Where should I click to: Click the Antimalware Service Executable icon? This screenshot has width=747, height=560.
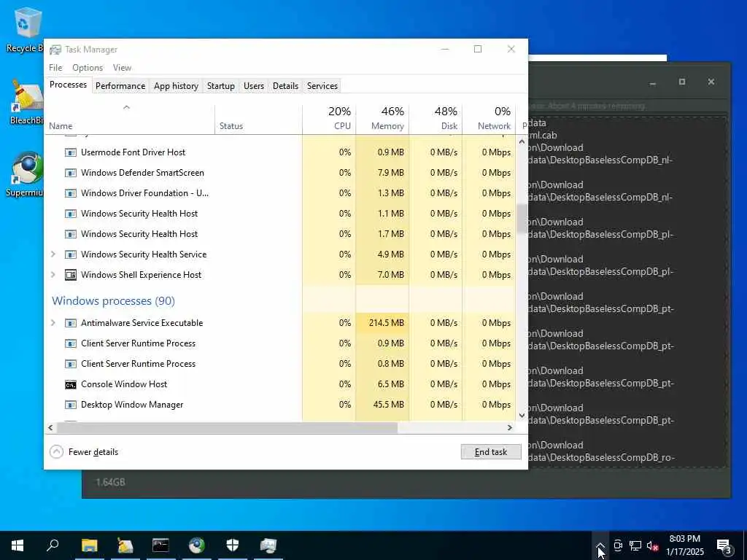[x=71, y=323]
